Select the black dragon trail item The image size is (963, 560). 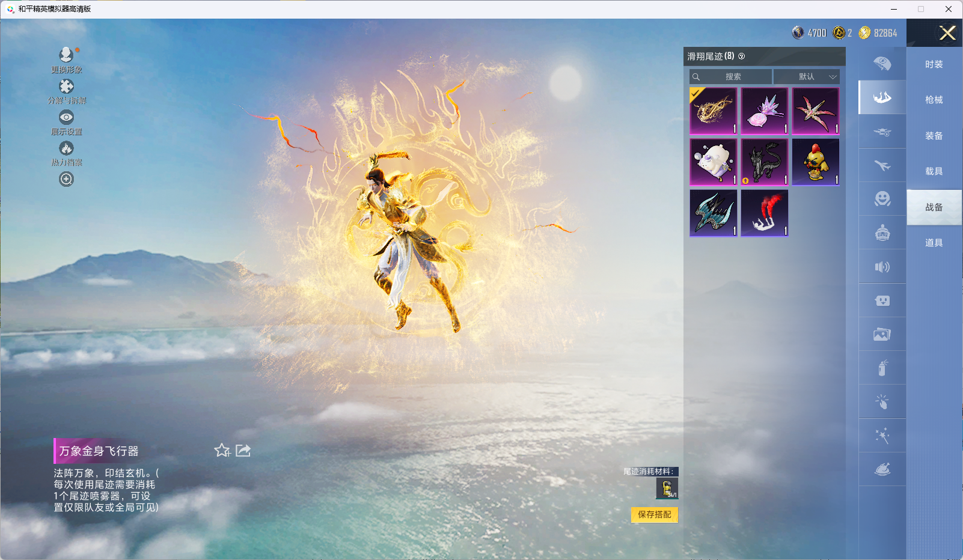[765, 162]
